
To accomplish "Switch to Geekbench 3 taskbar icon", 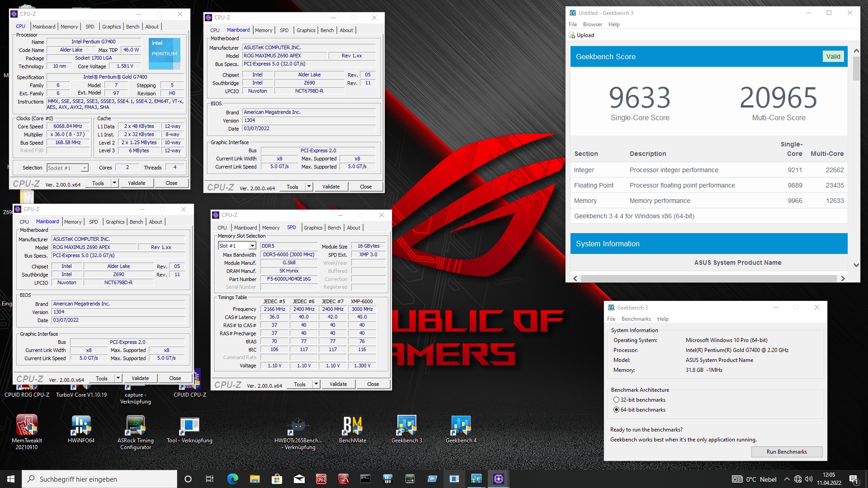I will pos(476,479).
